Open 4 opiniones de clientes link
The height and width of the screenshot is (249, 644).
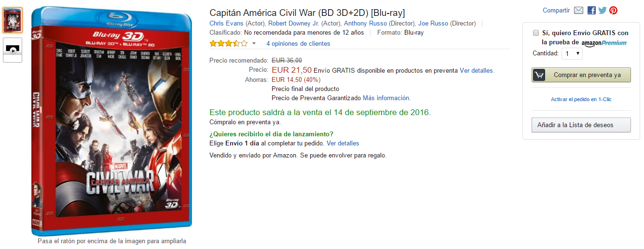point(298,44)
